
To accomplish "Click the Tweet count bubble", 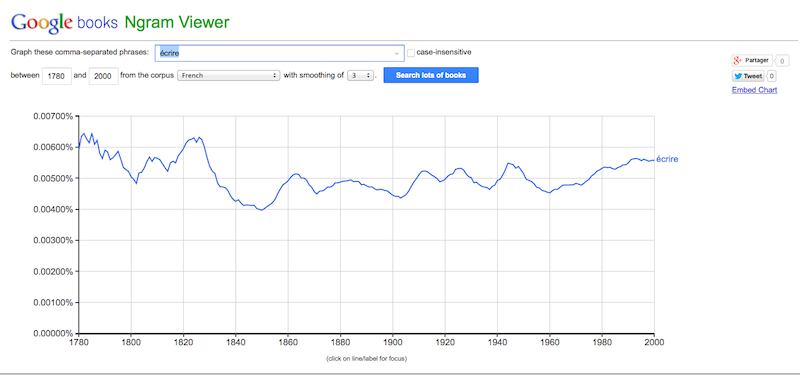I will tap(771, 77).
